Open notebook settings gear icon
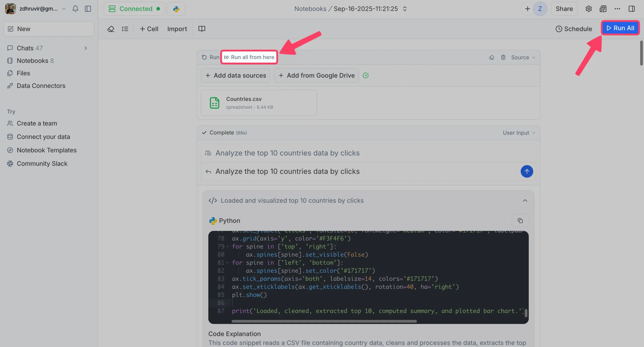This screenshot has height=347, width=644. [588, 9]
